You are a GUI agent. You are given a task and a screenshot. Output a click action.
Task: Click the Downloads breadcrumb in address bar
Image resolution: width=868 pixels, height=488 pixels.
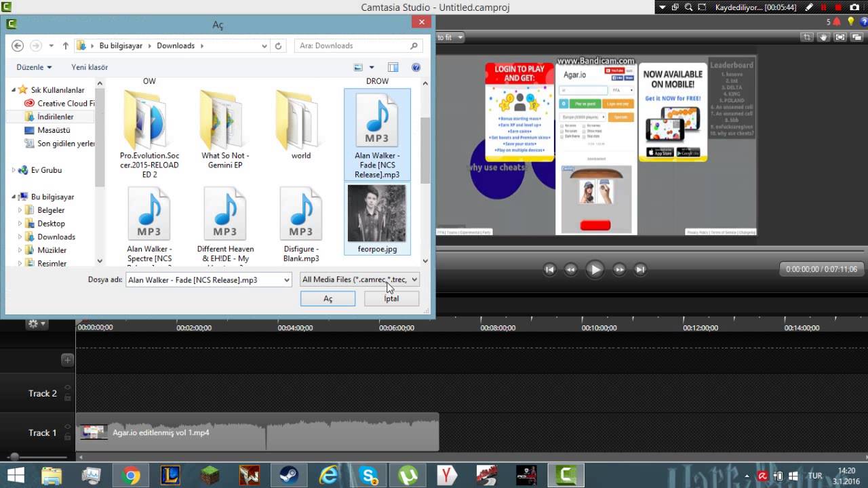tap(176, 45)
